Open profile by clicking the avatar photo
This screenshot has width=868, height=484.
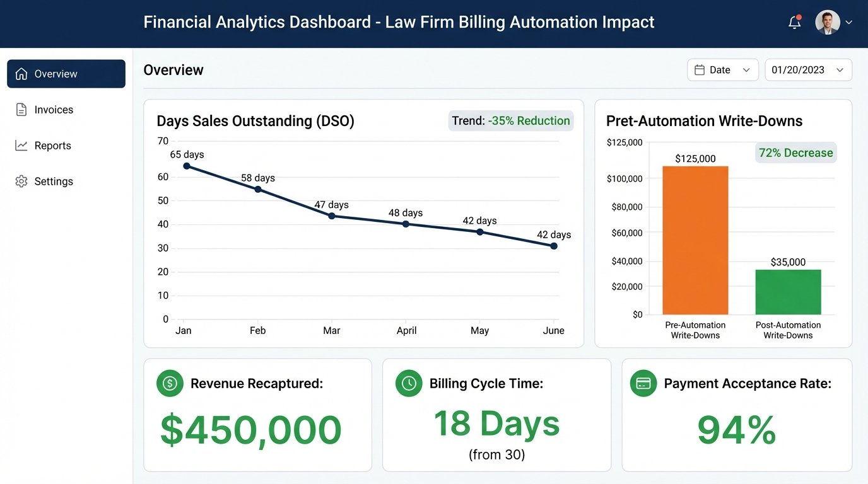click(x=827, y=21)
